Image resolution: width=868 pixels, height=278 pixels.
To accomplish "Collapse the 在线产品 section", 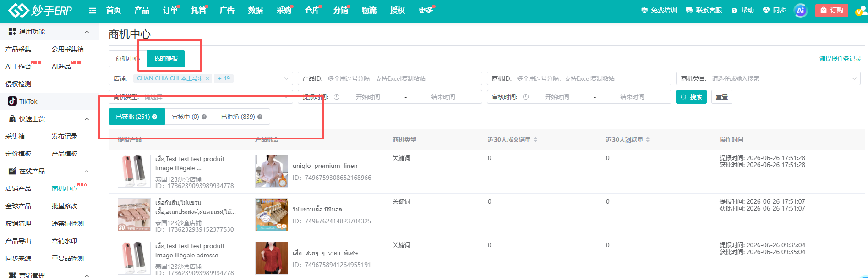I will click(87, 171).
